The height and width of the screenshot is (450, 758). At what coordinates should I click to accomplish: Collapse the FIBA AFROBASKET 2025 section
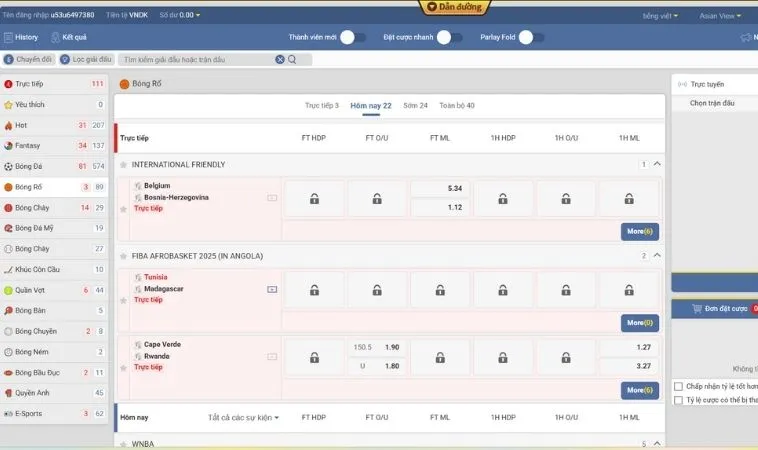657,256
